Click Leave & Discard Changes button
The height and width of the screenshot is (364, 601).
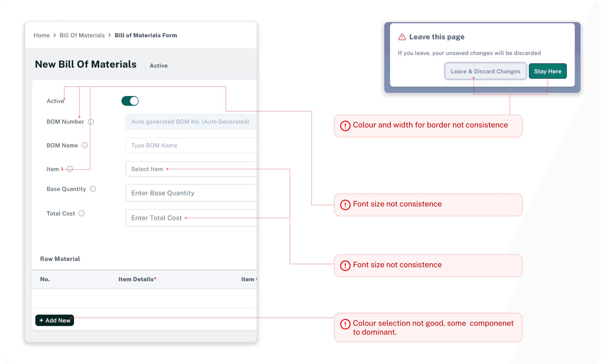click(485, 71)
